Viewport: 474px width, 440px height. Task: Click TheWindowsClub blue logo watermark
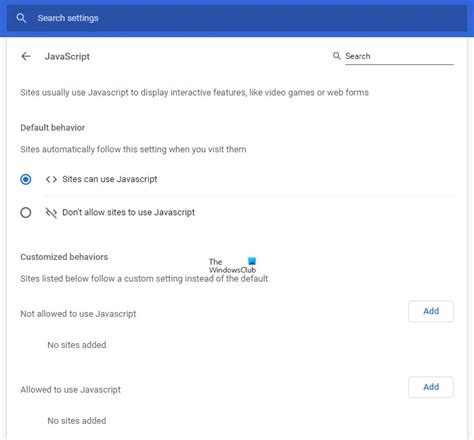pyautogui.click(x=252, y=261)
